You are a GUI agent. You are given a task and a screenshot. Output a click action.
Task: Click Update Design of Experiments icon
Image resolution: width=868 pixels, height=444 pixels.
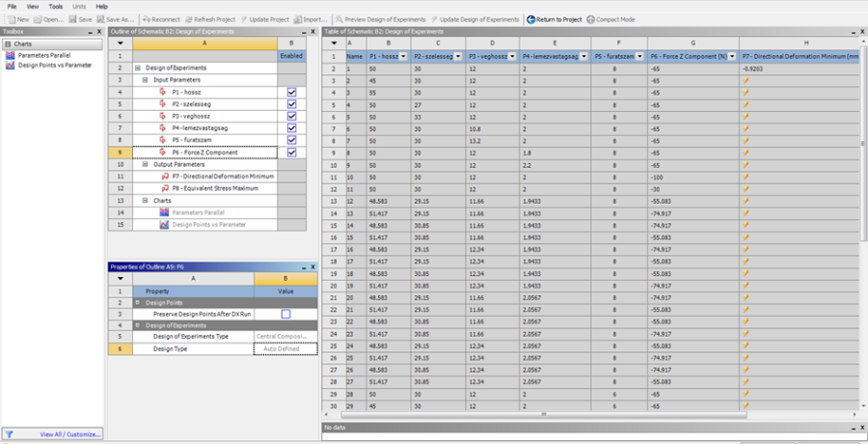tap(435, 19)
